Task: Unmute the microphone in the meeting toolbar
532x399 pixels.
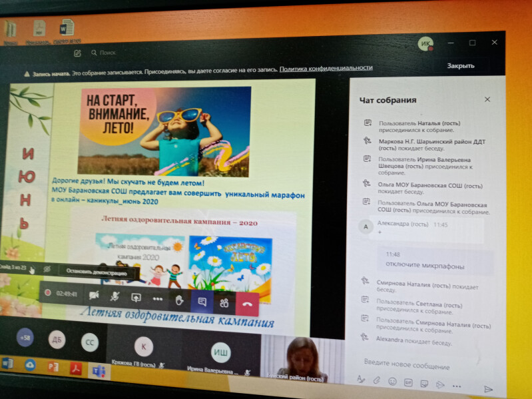Action: click(115, 296)
